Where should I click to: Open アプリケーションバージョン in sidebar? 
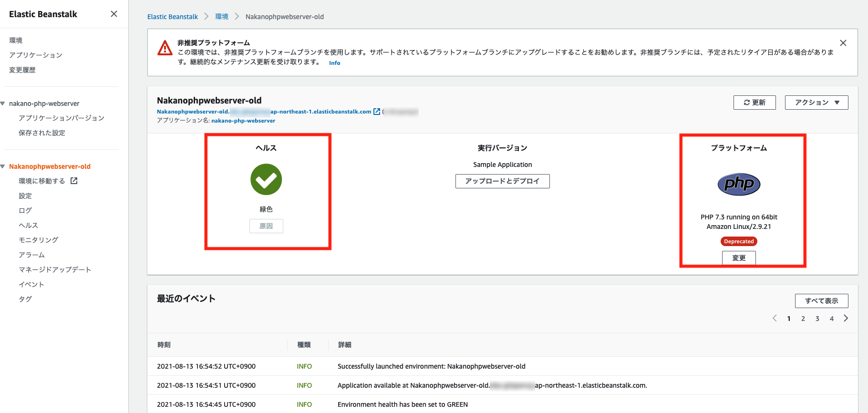click(62, 118)
